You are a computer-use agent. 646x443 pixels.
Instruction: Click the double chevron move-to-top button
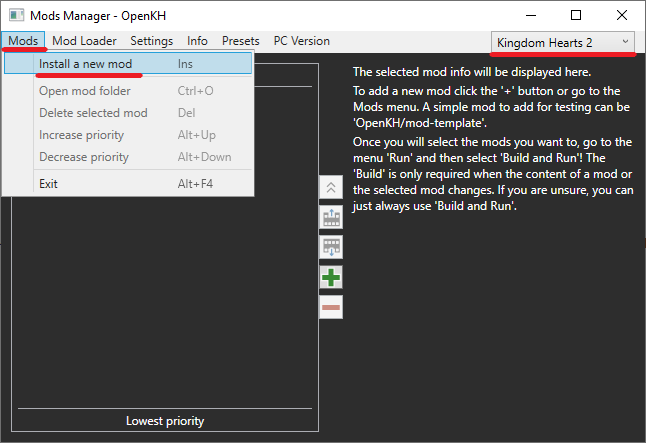pyautogui.click(x=331, y=187)
